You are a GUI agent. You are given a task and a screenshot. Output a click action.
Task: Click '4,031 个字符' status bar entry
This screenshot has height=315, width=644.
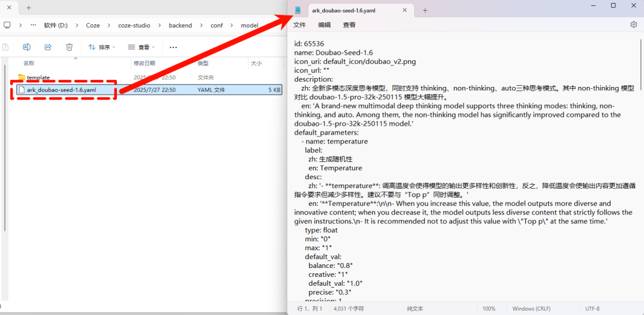(x=348, y=308)
